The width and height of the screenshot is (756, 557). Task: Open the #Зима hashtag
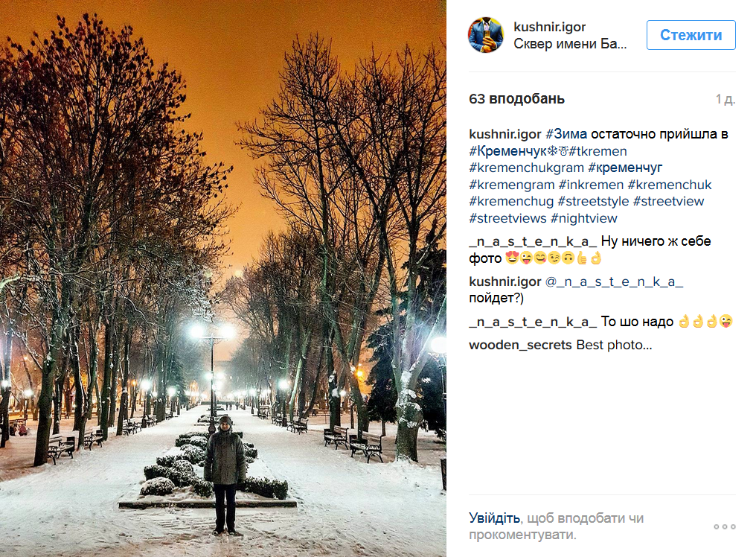click(566, 134)
